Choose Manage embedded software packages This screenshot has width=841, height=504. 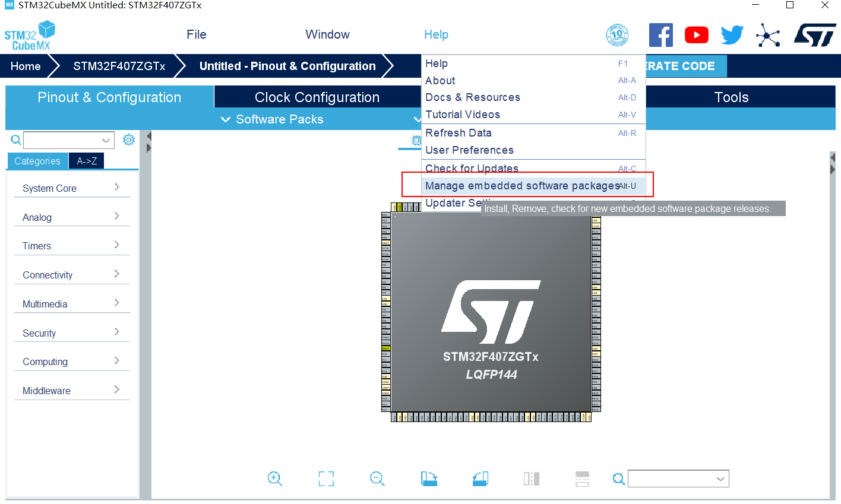(x=533, y=186)
